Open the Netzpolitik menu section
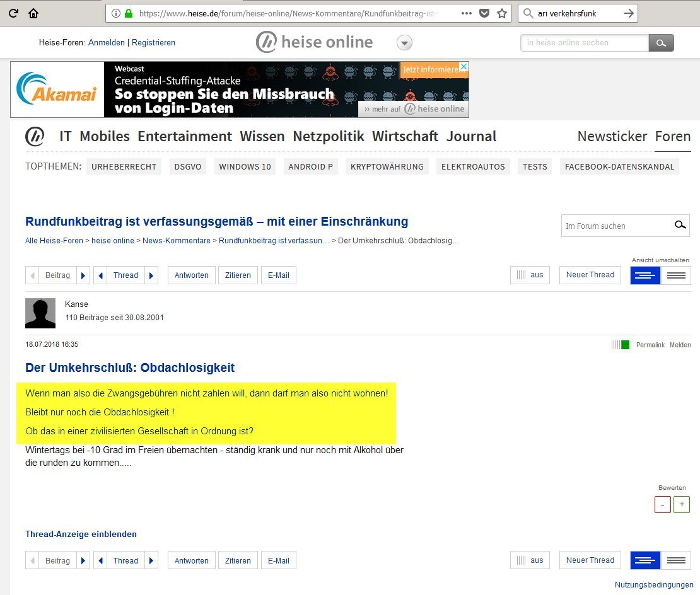 point(328,136)
